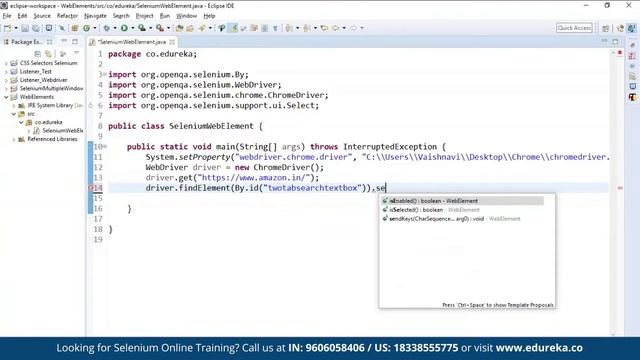The image size is (640, 360).
Task: Collapse the co.edureka package
Action: (21, 122)
